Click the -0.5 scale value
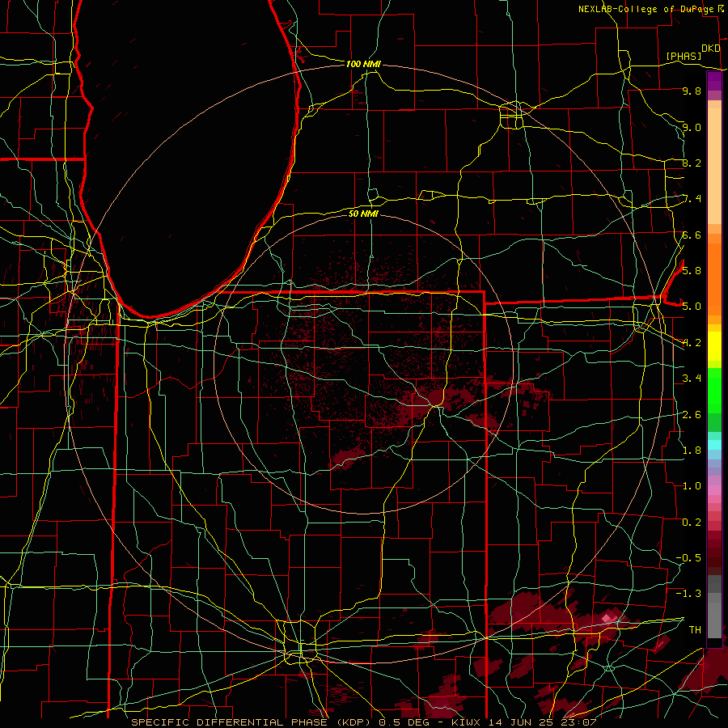728x728 pixels. [688, 557]
